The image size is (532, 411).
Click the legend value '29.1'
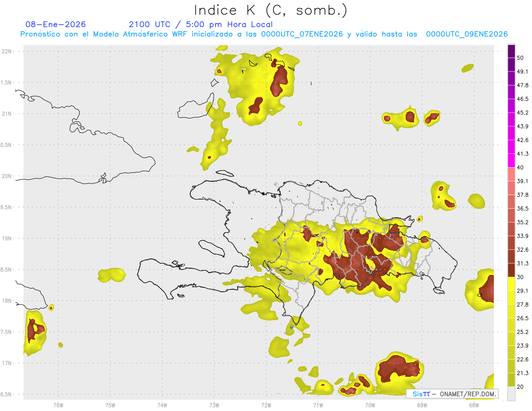(523, 291)
